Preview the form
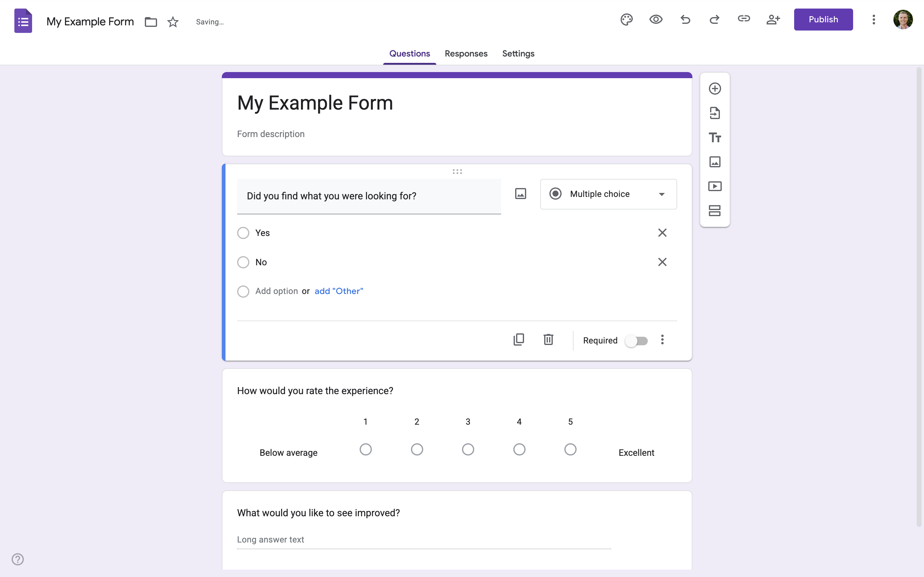 (656, 20)
